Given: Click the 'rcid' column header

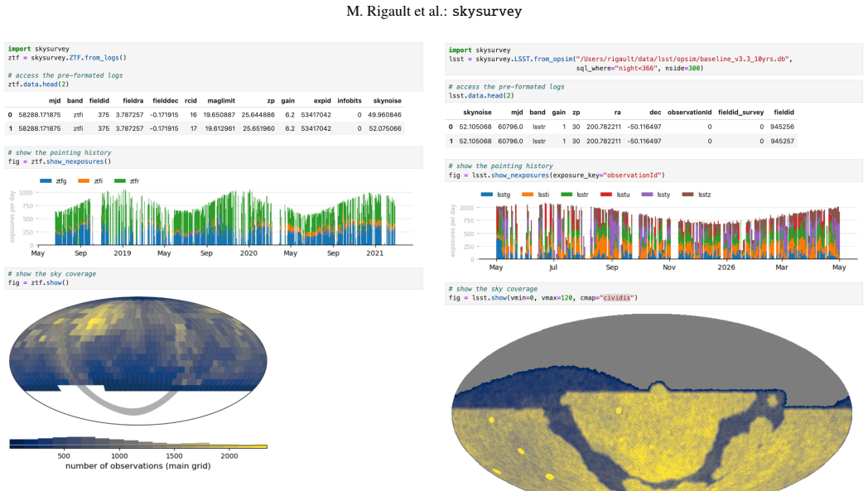Looking at the screenshot, I should [x=191, y=101].
